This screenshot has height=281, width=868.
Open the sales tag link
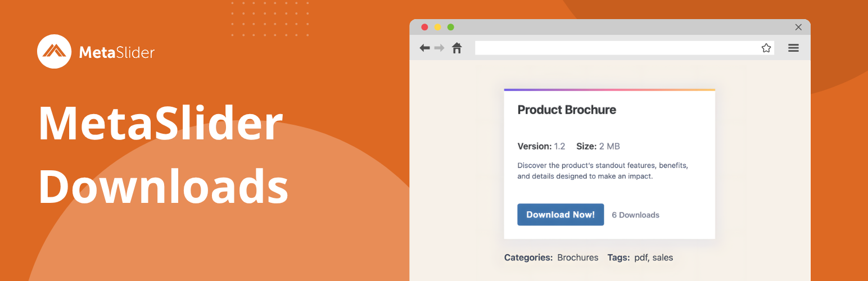(x=663, y=258)
